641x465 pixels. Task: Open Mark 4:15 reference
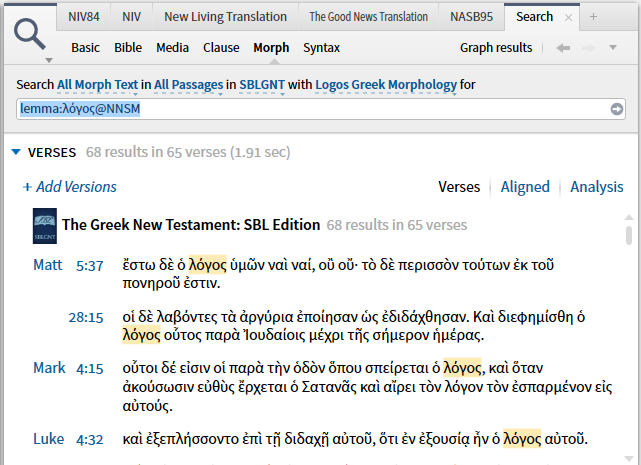coord(68,368)
